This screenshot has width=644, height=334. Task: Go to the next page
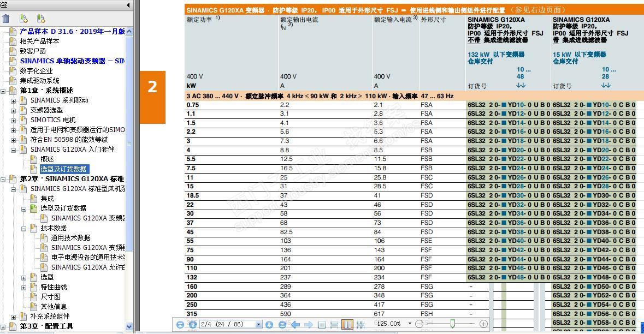pyautogui.click(x=269, y=324)
